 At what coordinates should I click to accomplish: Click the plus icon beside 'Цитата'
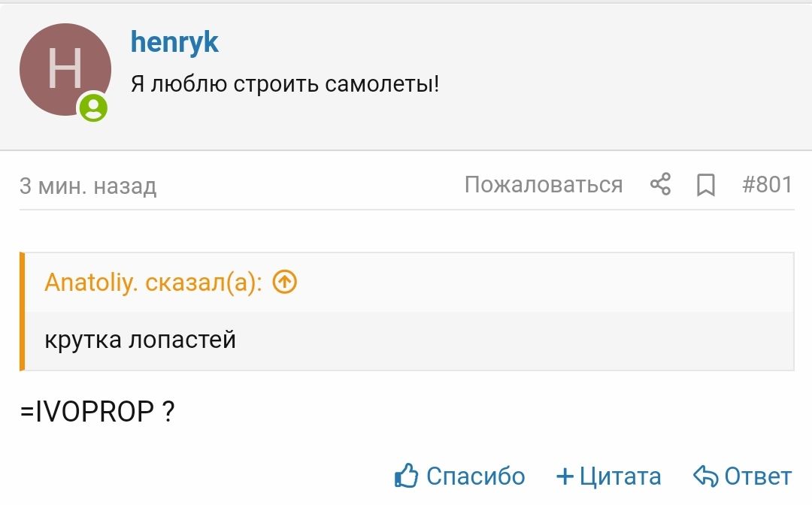tap(565, 476)
